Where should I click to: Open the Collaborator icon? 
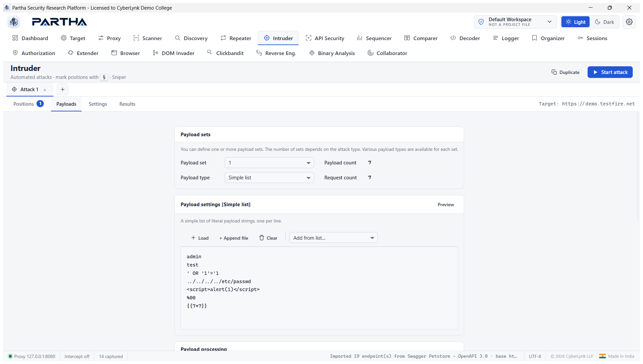(x=371, y=53)
